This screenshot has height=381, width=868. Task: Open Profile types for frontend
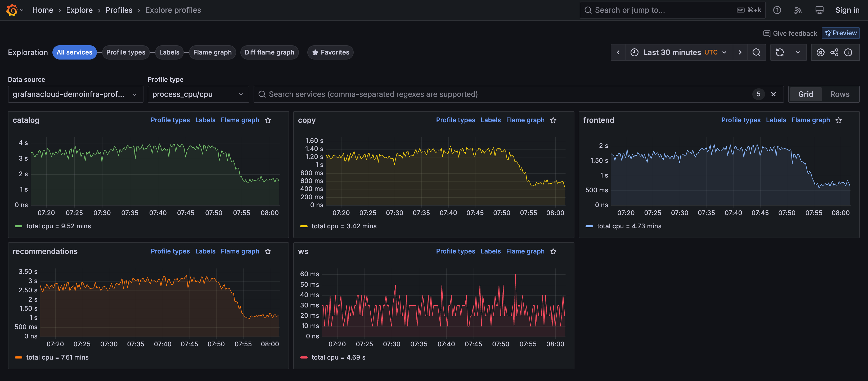click(x=741, y=120)
